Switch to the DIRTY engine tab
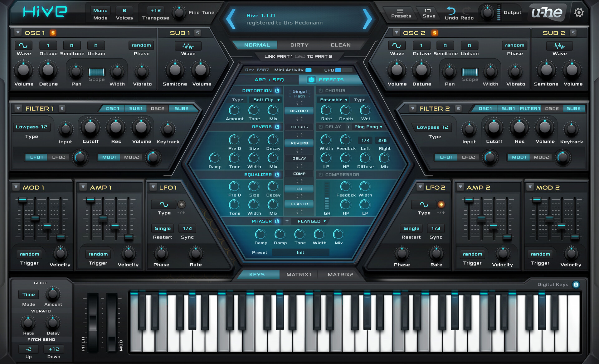Image resolution: width=599 pixels, height=364 pixels. (299, 45)
